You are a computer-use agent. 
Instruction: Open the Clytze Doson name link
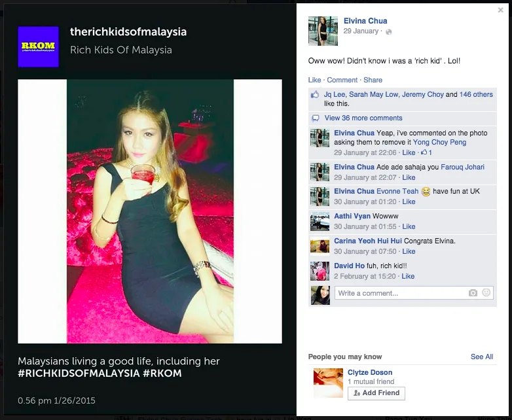click(370, 372)
